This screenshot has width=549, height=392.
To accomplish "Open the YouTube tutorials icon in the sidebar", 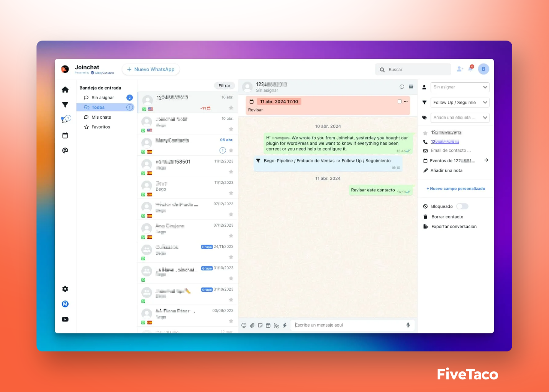I will click(x=65, y=319).
